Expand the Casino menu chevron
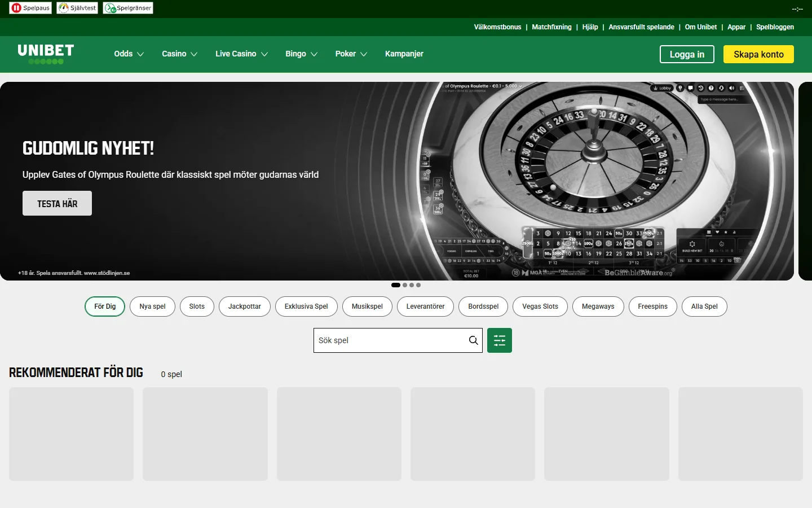This screenshot has width=812, height=508. pyautogui.click(x=194, y=54)
